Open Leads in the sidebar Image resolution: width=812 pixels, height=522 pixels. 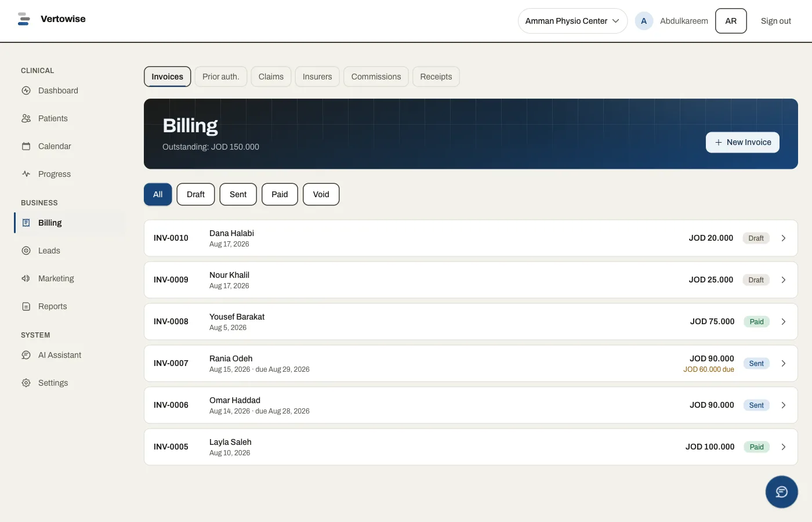click(x=70, y=251)
